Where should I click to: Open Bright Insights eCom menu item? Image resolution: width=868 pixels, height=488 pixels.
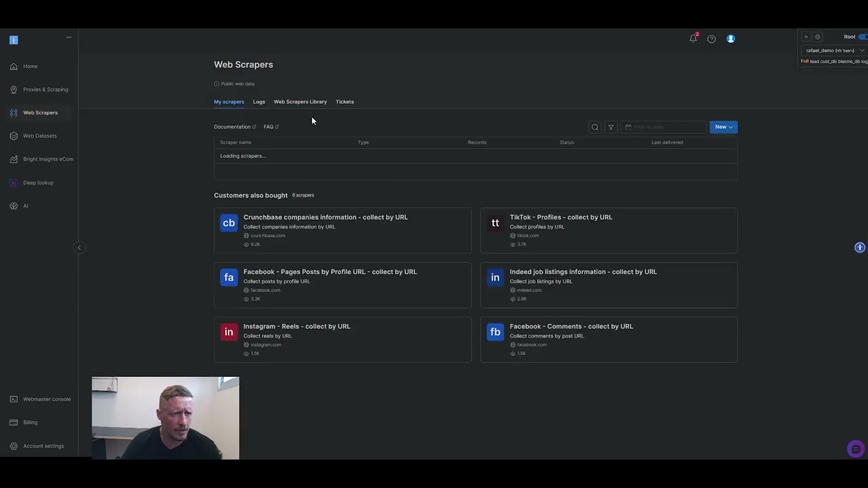pyautogui.click(x=48, y=159)
